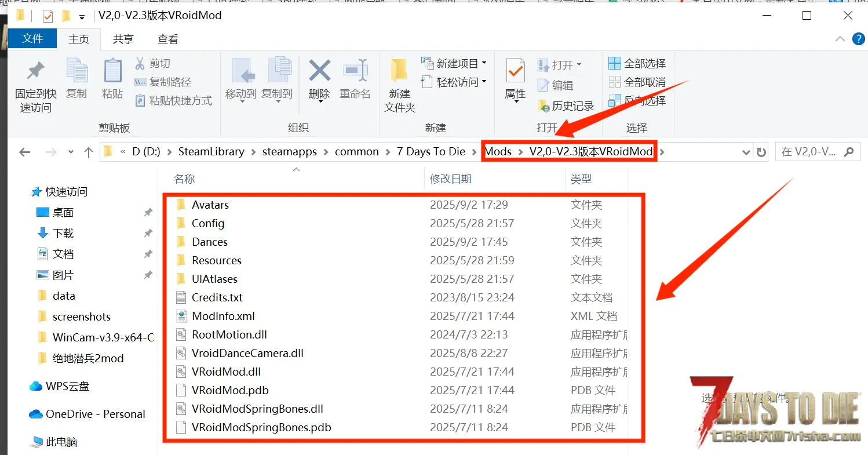Refresh the current folder view
Viewport: 868px width, 455px height.
tap(761, 152)
